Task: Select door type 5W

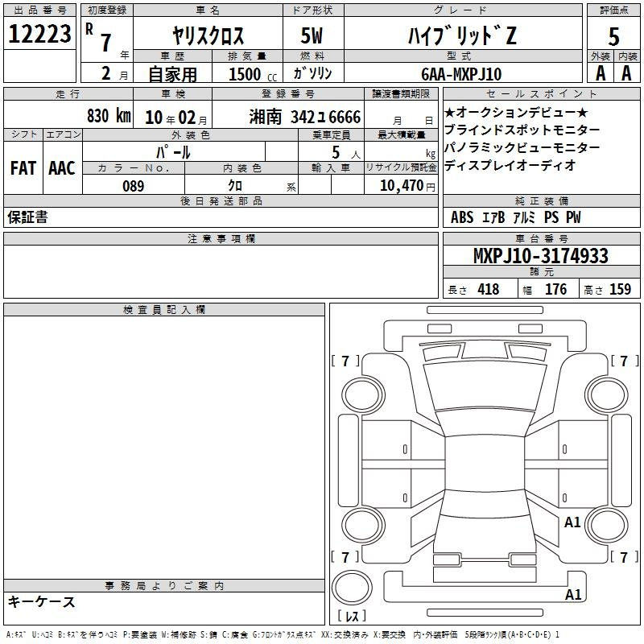Action: click(x=312, y=35)
